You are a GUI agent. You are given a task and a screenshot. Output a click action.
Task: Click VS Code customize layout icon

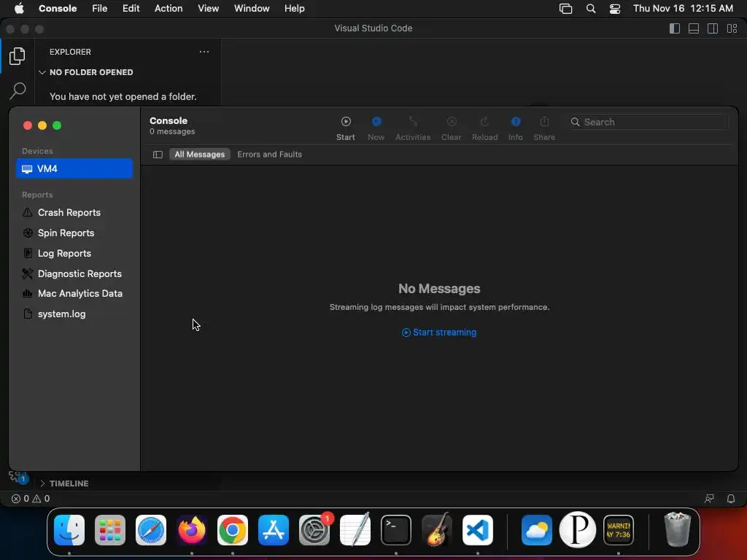[732, 28]
